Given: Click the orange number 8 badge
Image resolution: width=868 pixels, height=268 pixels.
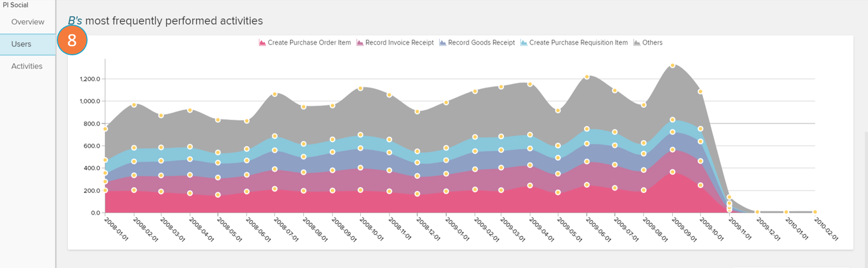Looking at the screenshot, I should click(72, 40).
